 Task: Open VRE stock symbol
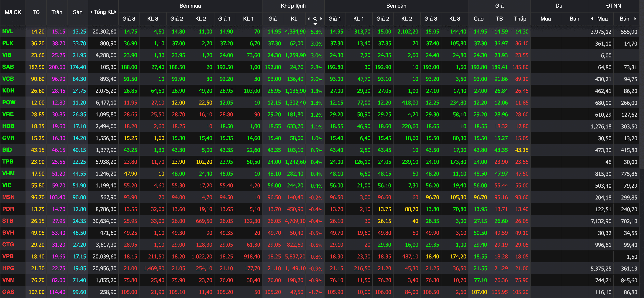(x=8, y=114)
